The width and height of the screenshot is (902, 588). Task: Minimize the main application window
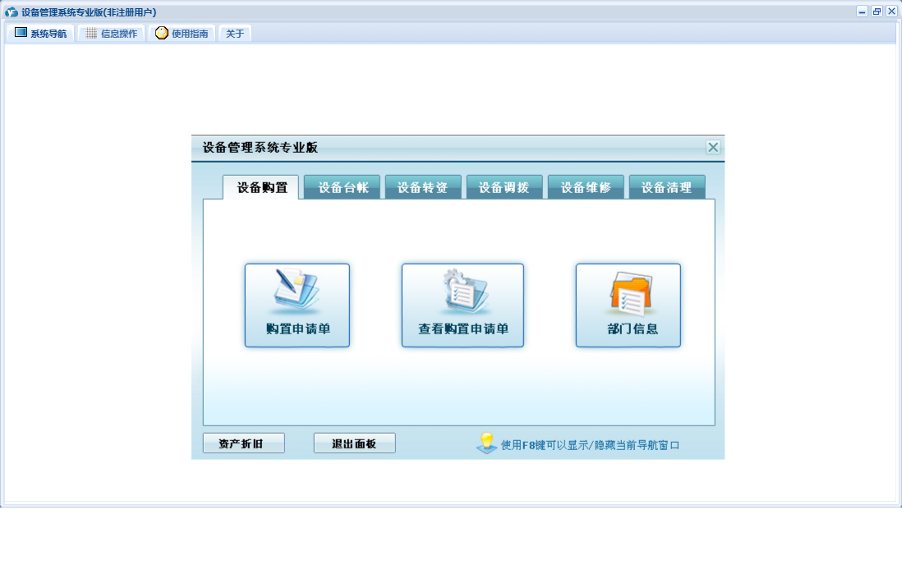click(x=862, y=11)
